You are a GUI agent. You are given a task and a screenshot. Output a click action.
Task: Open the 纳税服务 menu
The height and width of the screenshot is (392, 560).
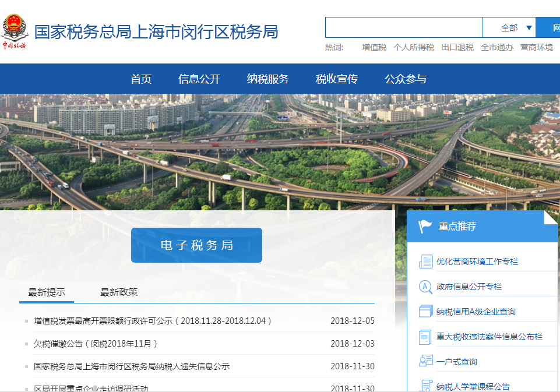[x=267, y=79]
